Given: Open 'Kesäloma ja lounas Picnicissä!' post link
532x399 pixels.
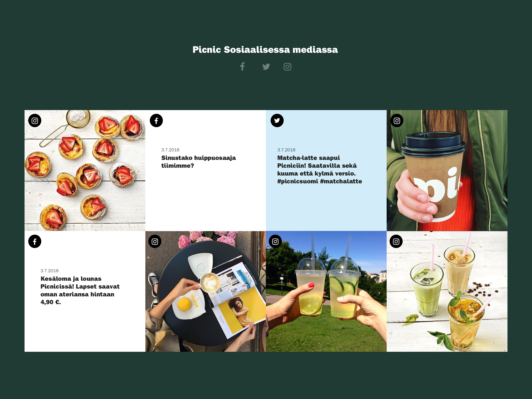Looking at the screenshot, I should [80, 290].
